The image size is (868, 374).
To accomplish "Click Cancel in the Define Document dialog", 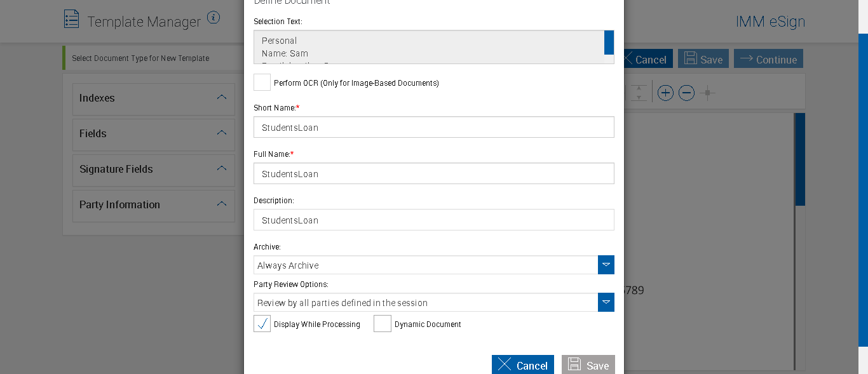I will tap(522, 365).
